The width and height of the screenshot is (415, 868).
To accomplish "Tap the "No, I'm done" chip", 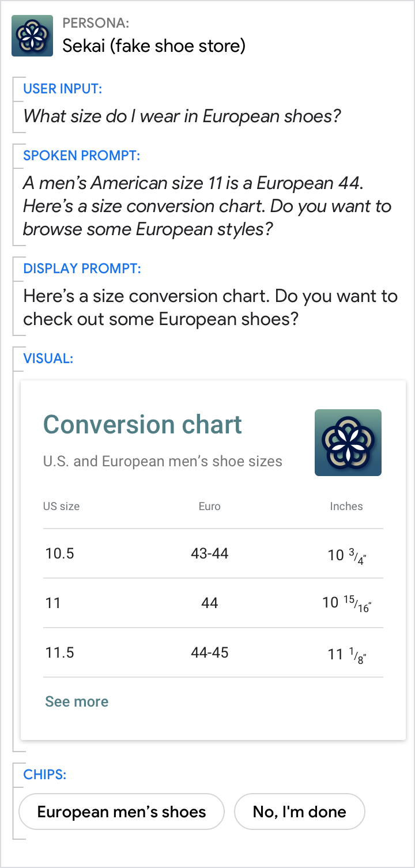I will click(x=299, y=812).
